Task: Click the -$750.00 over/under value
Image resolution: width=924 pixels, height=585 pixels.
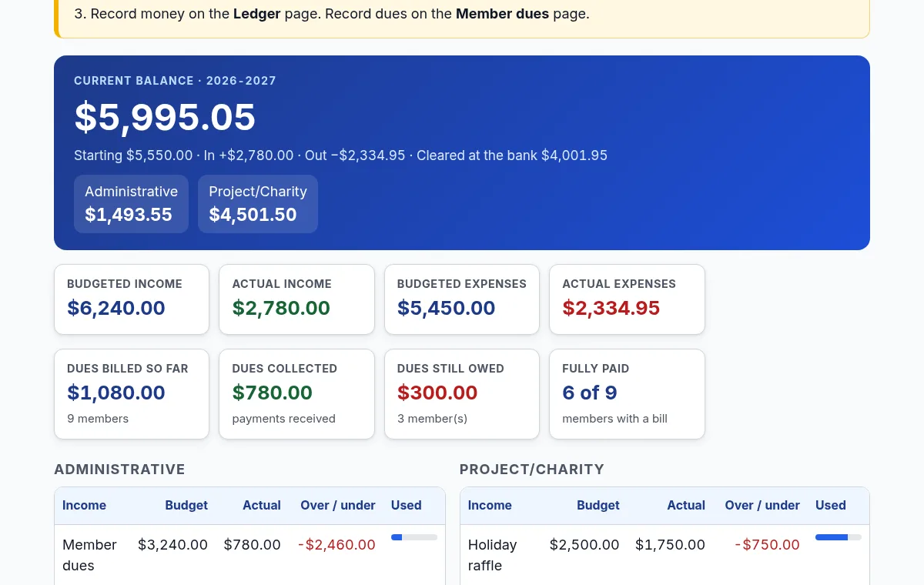Action: [767, 545]
